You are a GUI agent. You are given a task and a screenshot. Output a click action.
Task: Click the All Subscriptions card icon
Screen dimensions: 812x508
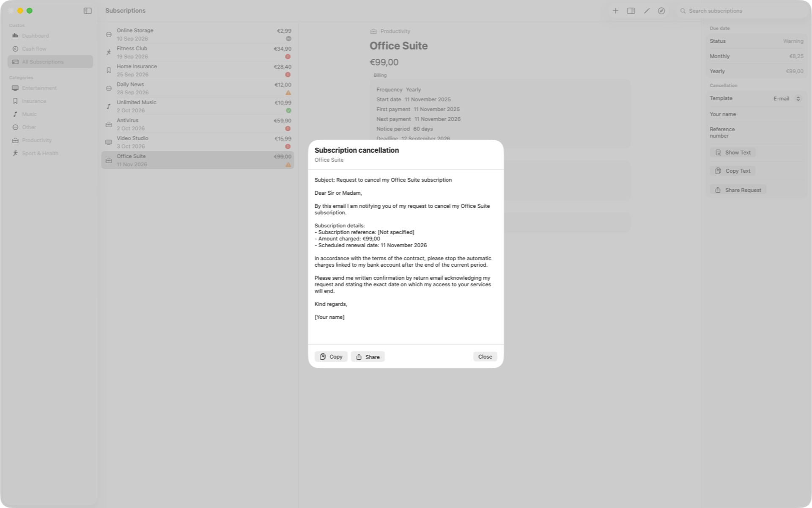pos(15,62)
